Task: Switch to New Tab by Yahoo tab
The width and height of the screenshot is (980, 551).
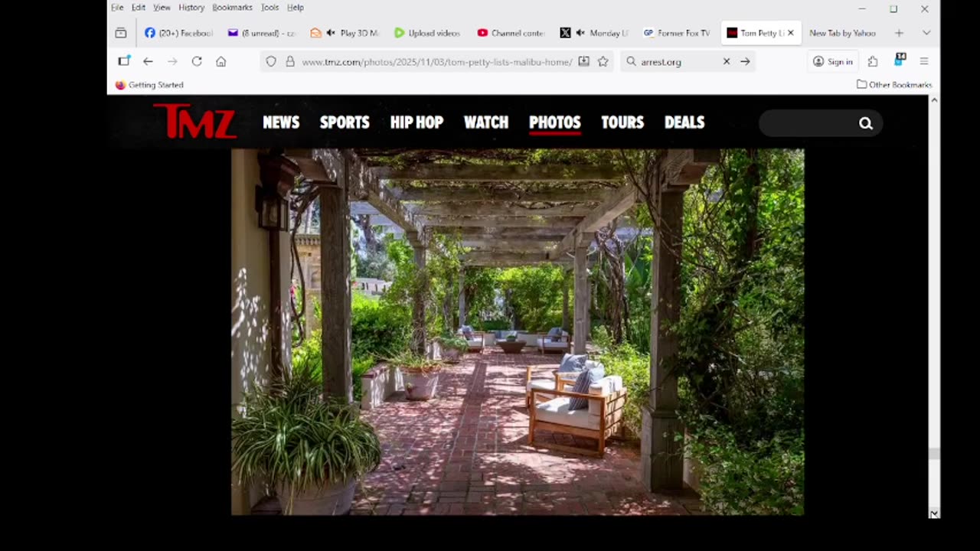Action: (842, 33)
